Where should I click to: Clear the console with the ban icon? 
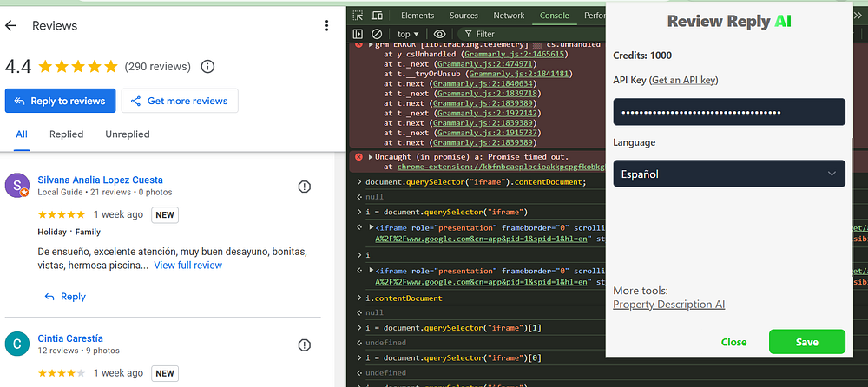tap(378, 35)
